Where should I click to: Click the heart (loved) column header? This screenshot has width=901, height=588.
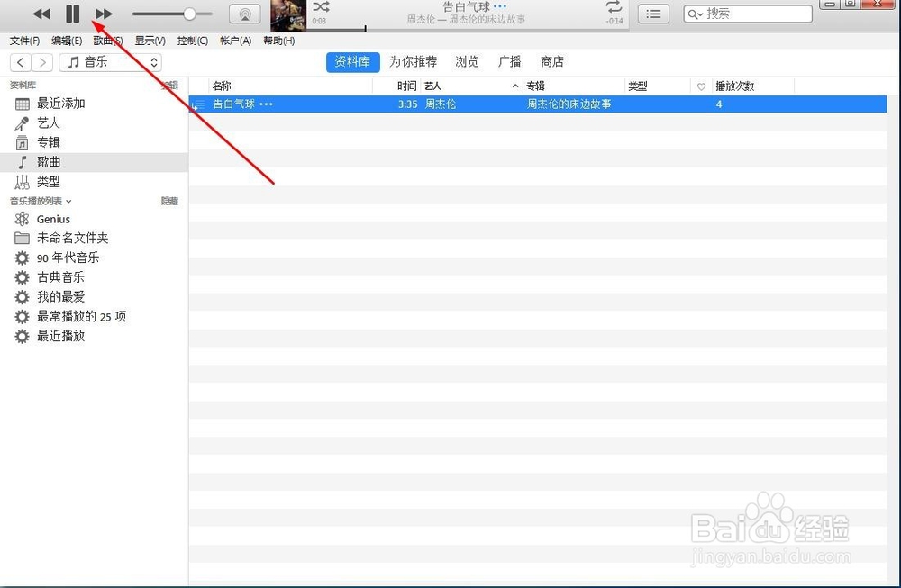(x=701, y=86)
